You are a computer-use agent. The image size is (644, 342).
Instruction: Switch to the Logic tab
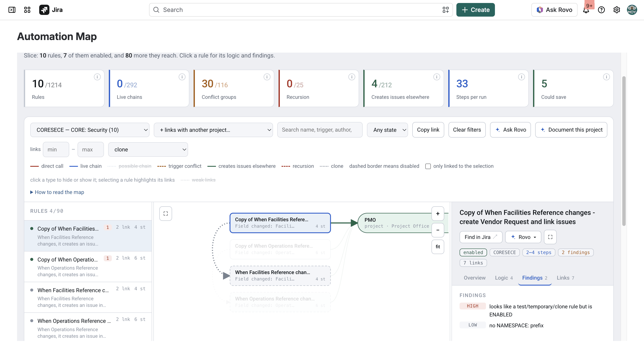(504, 278)
